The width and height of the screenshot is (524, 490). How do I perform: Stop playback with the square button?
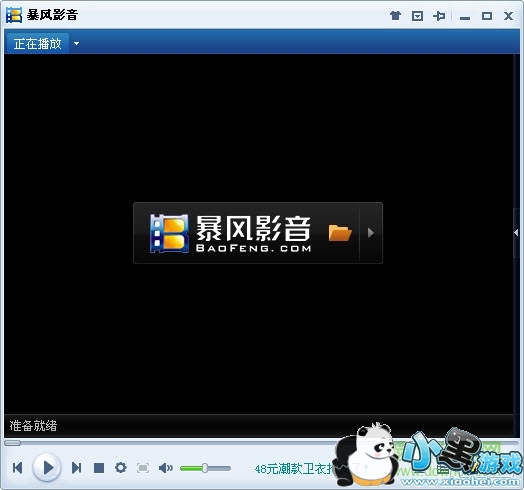tap(99, 468)
